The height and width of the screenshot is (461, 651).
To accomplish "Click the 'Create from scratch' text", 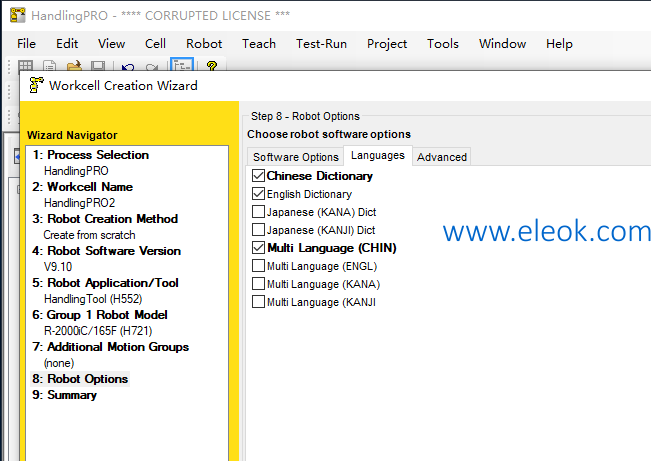I will (89, 235).
